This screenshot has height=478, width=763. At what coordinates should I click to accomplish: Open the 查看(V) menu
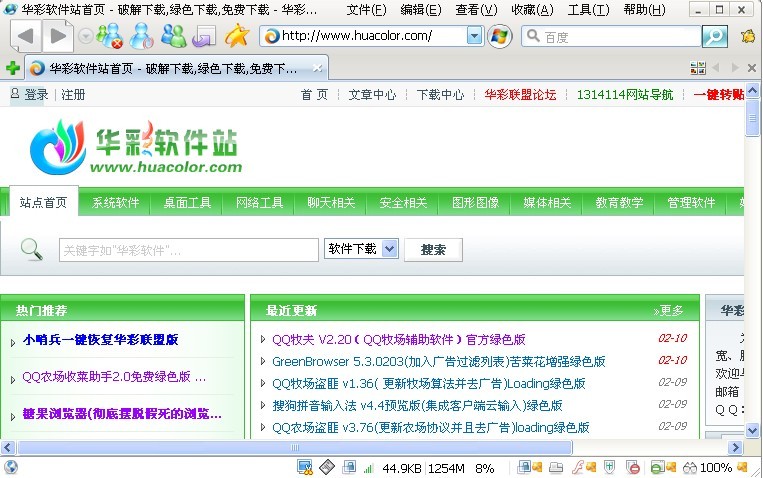point(476,10)
